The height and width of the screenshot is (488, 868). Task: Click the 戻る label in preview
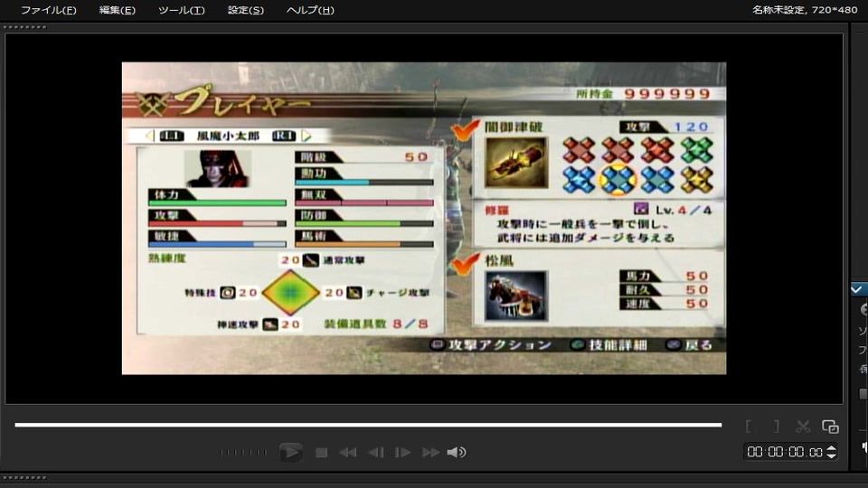click(699, 344)
